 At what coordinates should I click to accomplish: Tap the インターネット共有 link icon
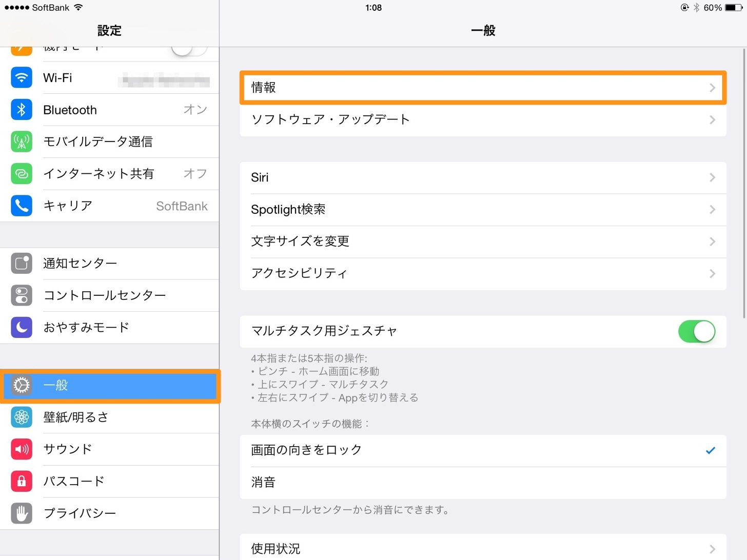(x=22, y=174)
